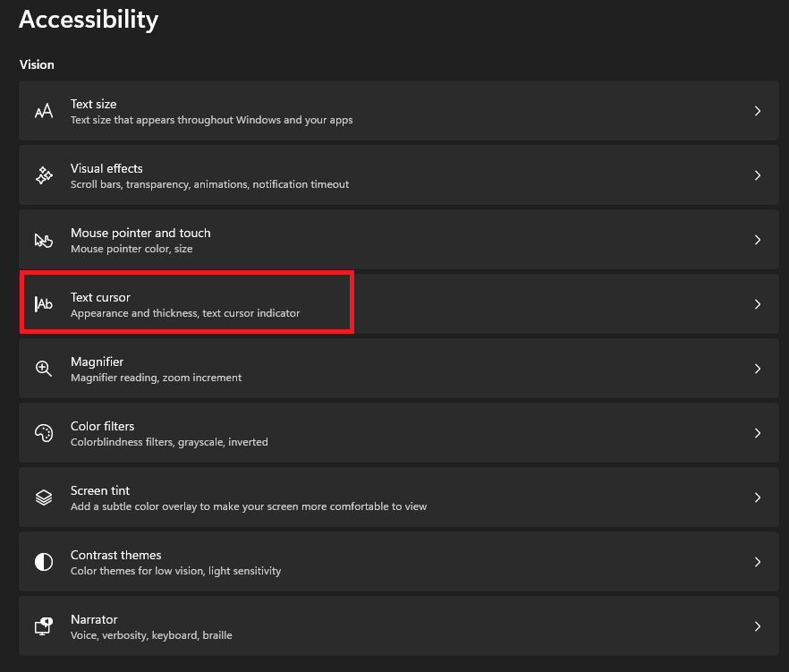
Task: Open Mouse pointer and touch chevron
Action: click(x=758, y=240)
